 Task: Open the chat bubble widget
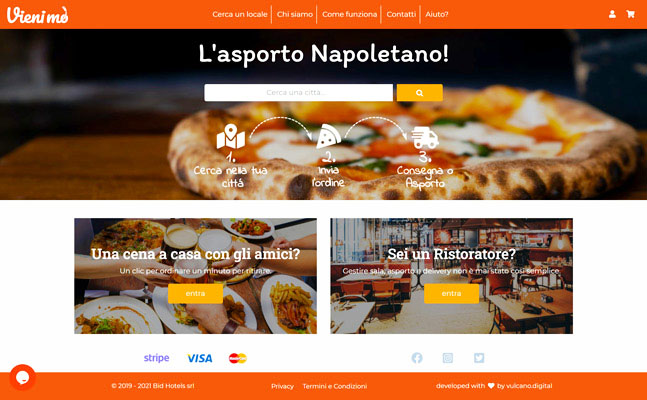22,377
